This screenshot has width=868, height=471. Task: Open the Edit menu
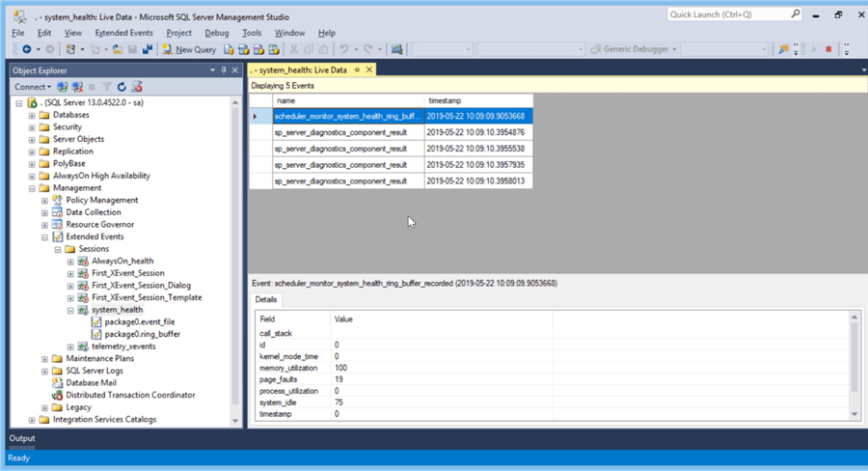click(x=43, y=33)
